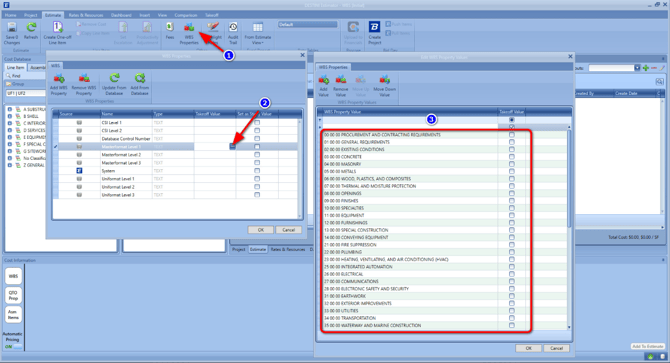Expand the A SUBSTRUCTURE tree node
This screenshot has height=363, width=670.
point(10,109)
